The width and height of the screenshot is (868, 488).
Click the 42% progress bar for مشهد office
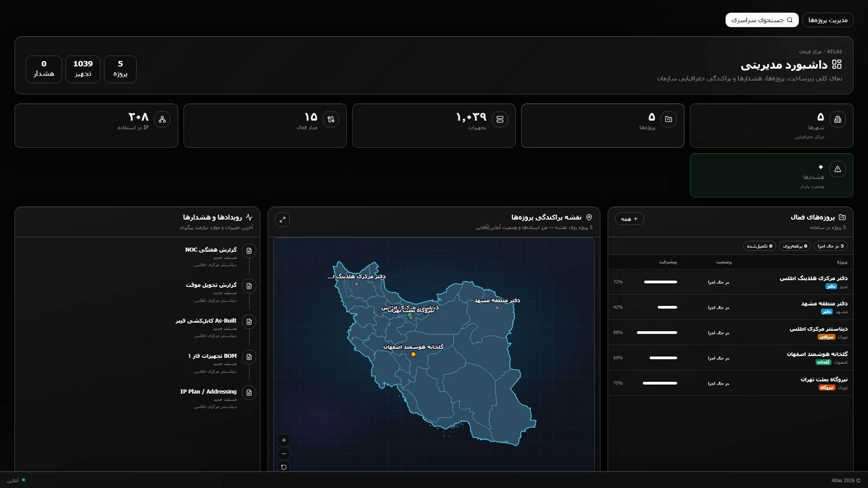[667, 307]
